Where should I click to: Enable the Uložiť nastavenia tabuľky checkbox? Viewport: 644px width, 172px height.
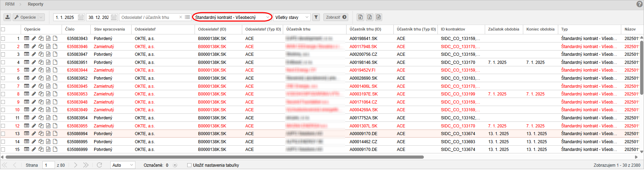(189, 165)
